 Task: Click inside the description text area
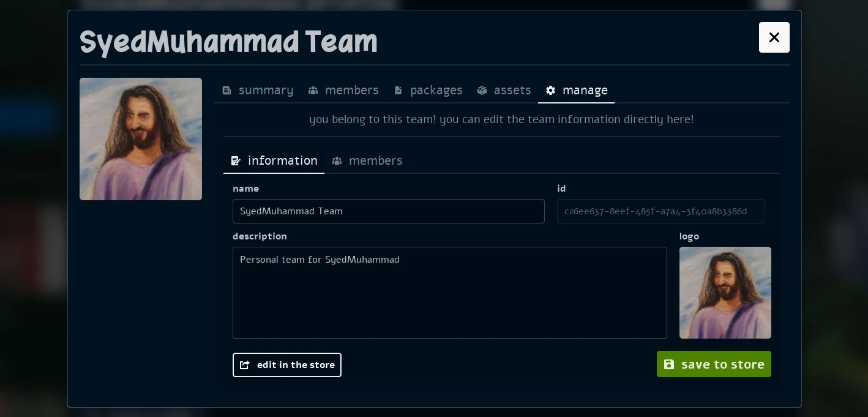[x=449, y=293]
